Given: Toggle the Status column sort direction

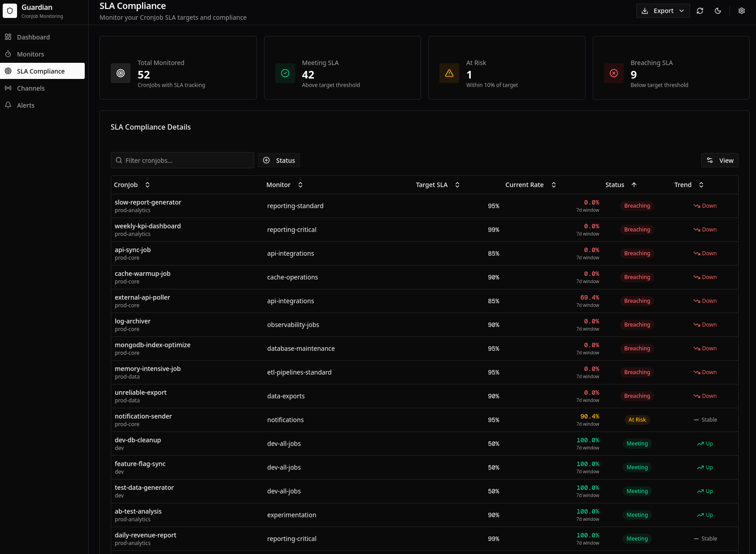Looking at the screenshot, I should (634, 184).
